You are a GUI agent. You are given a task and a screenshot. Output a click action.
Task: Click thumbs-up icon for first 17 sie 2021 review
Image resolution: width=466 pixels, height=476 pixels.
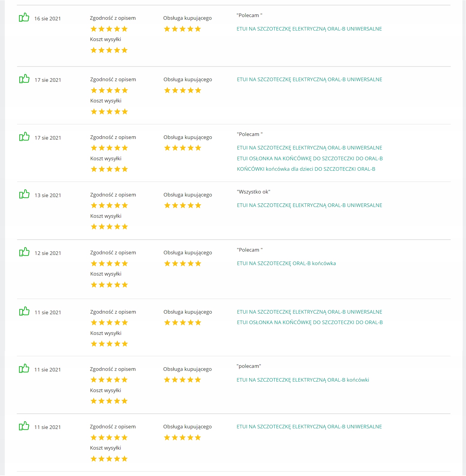pyautogui.click(x=24, y=79)
